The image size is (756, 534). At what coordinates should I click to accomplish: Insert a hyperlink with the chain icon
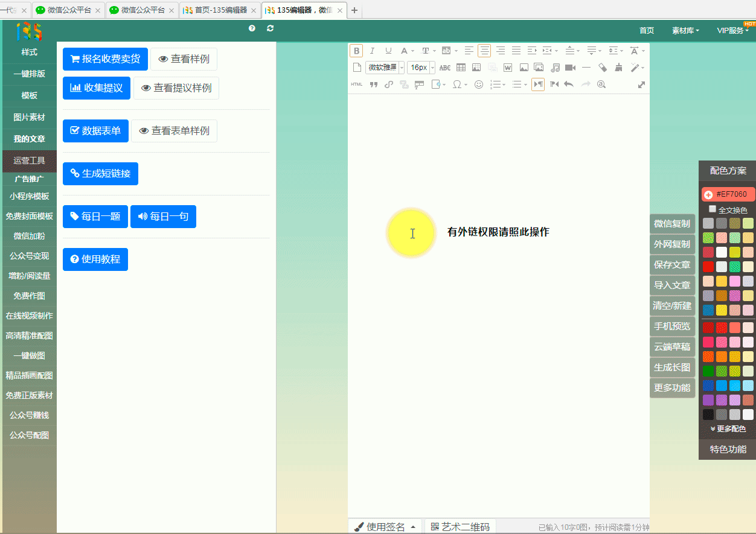[x=389, y=84]
